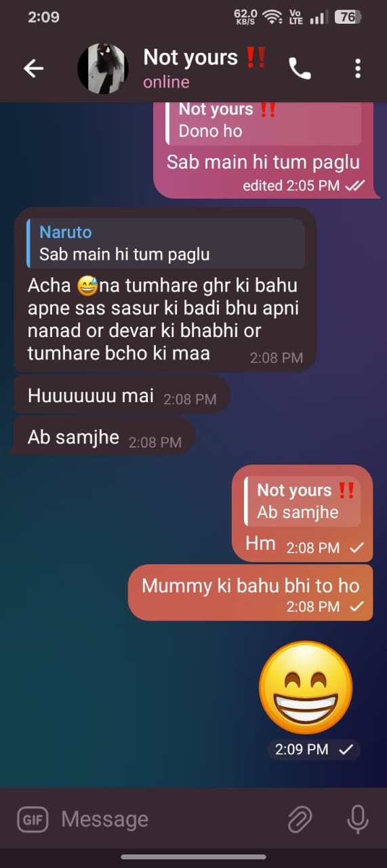Select the 'Mummy ki bahu bhi to ho' message
Image resolution: width=387 pixels, height=868 pixels.
[x=250, y=592]
